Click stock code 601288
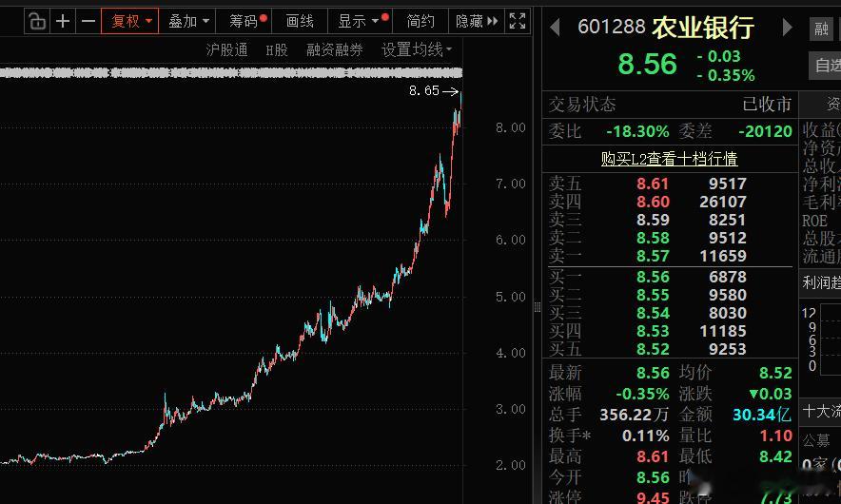The width and height of the screenshot is (841, 504). 611,27
